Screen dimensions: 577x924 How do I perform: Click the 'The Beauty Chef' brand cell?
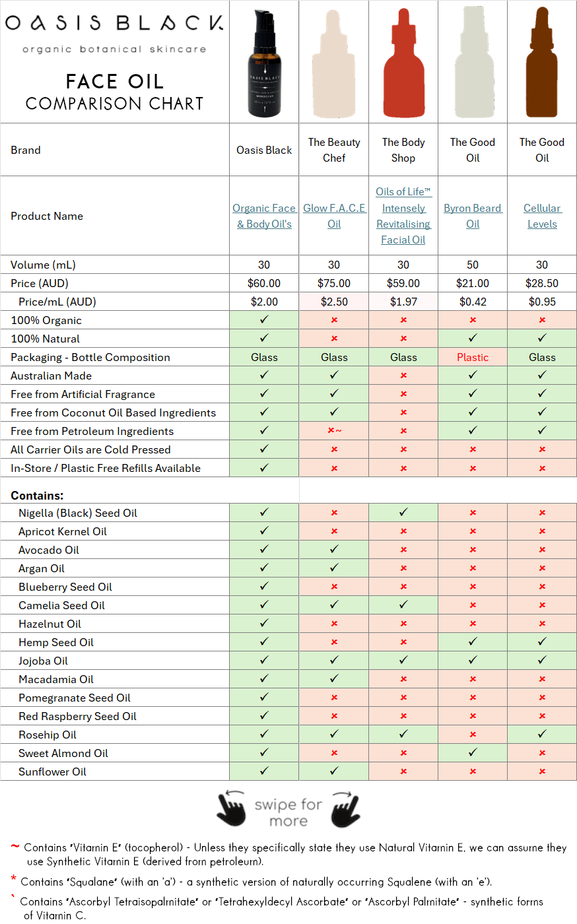334,150
